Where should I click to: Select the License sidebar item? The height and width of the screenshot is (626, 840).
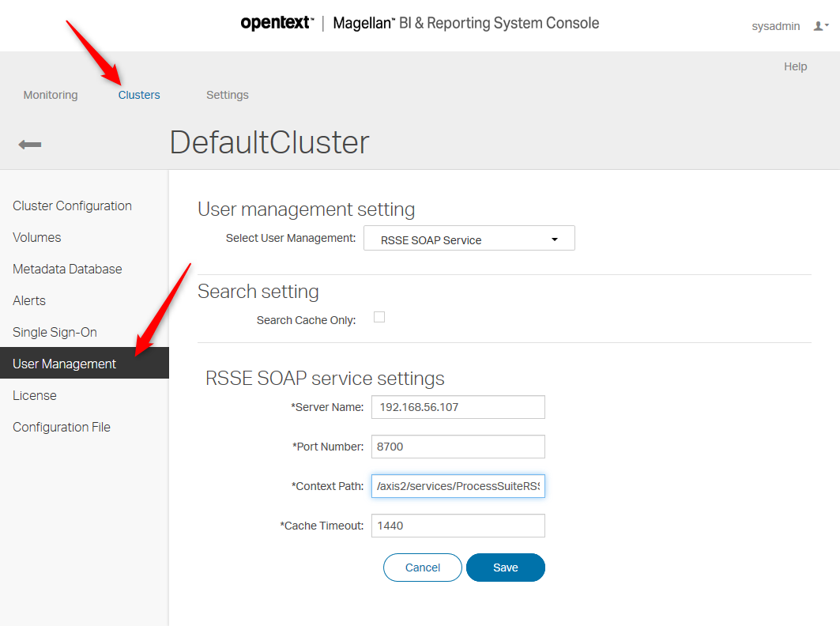35,395
